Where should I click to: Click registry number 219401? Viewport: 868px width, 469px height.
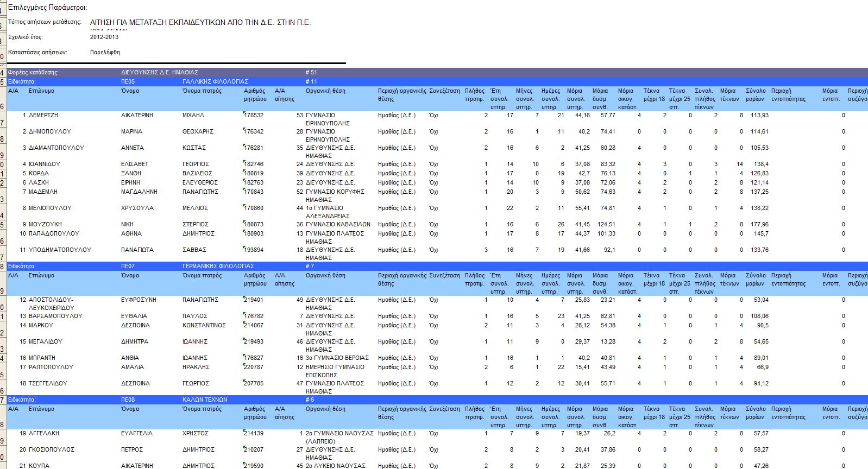254,300
